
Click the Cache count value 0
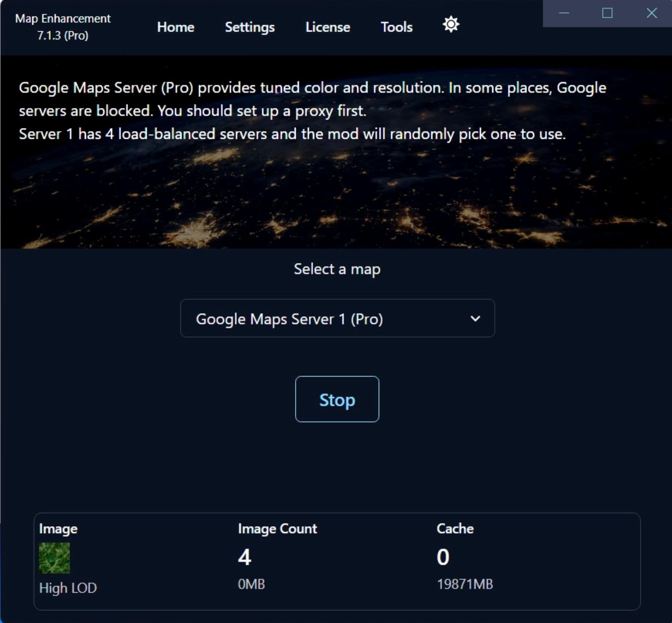click(x=443, y=557)
